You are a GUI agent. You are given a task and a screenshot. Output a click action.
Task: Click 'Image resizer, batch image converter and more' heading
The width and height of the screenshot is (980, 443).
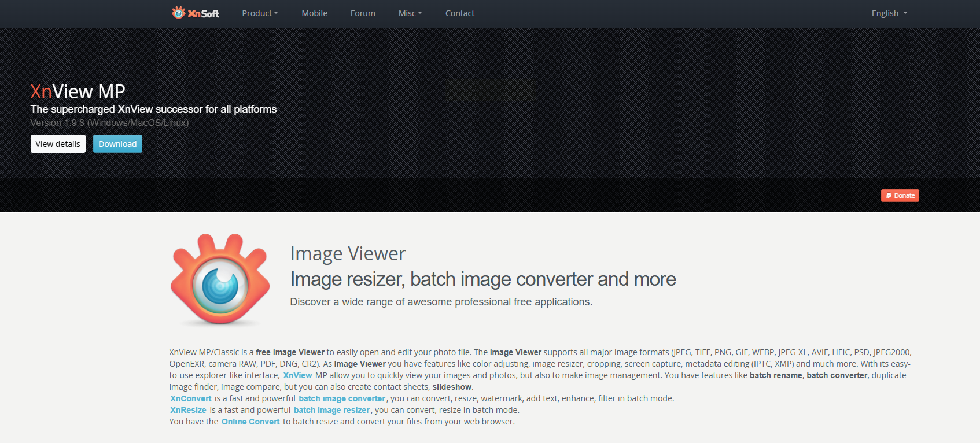point(483,279)
